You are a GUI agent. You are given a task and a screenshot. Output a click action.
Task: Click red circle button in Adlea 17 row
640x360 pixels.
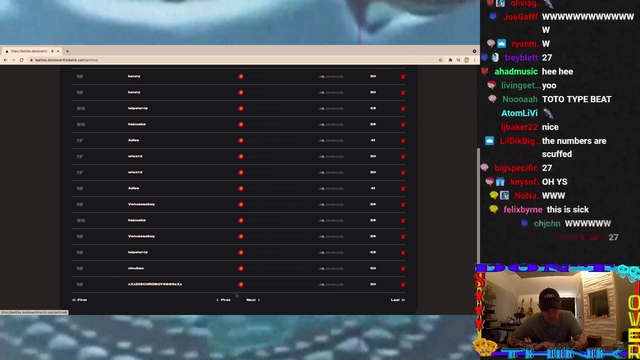241,140
